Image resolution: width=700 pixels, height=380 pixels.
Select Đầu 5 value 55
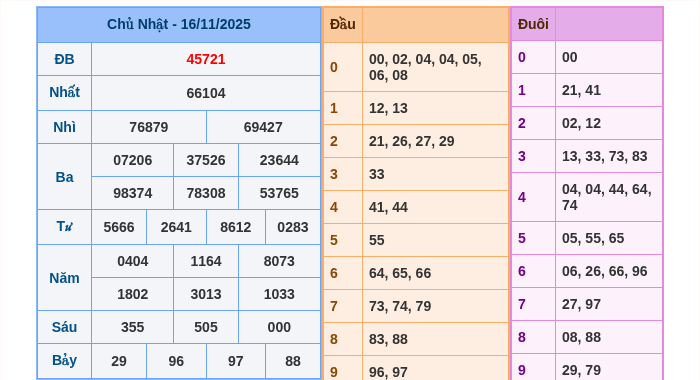click(376, 241)
